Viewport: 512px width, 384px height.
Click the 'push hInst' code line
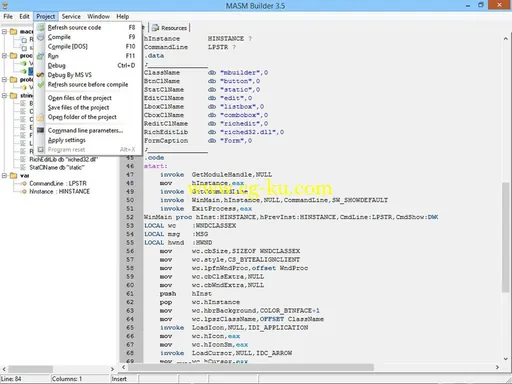(x=186, y=294)
